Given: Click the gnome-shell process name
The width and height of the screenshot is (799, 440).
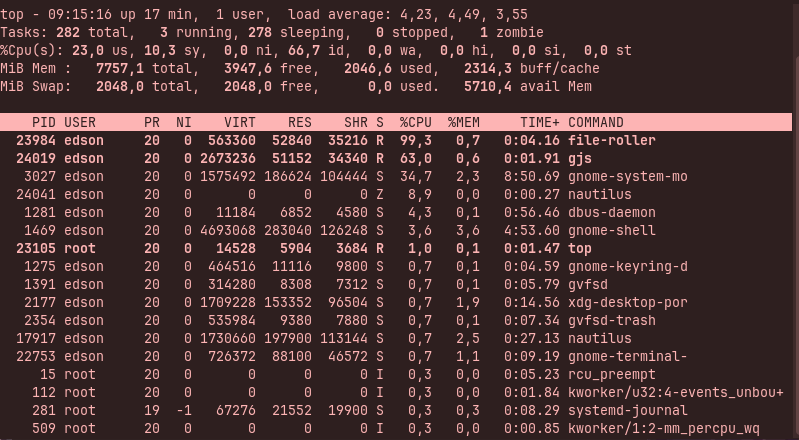Looking at the screenshot, I should tap(611, 230).
